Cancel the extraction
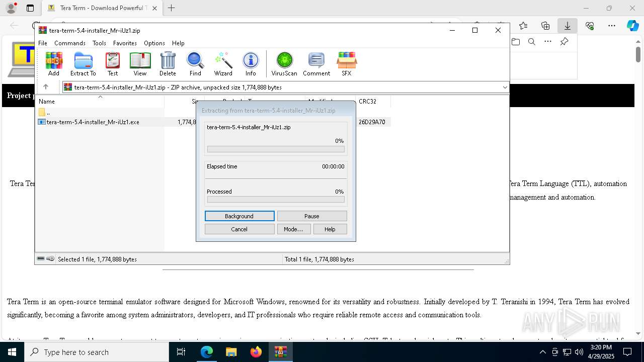644x362 pixels. point(239,229)
